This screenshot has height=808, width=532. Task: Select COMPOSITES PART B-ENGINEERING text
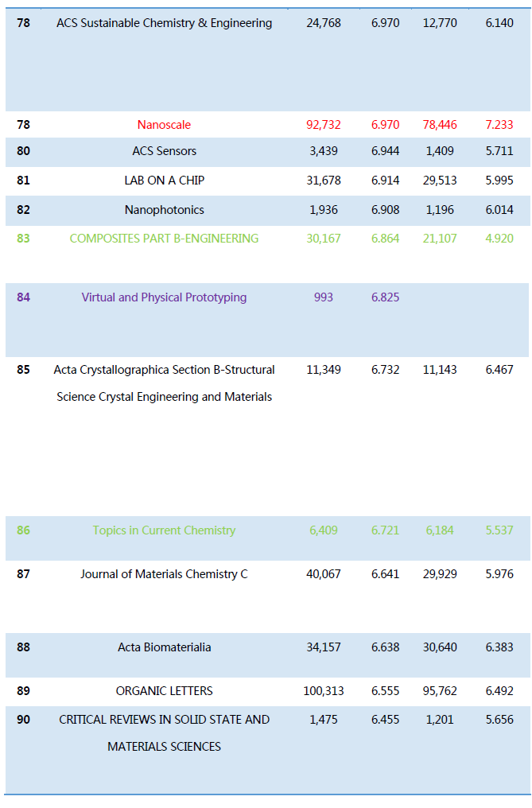pyautogui.click(x=164, y=239)
